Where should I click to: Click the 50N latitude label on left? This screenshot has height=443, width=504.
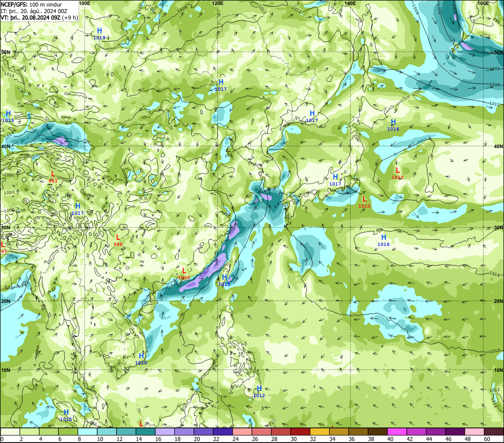pyautogui.click(x=6, y=52)
